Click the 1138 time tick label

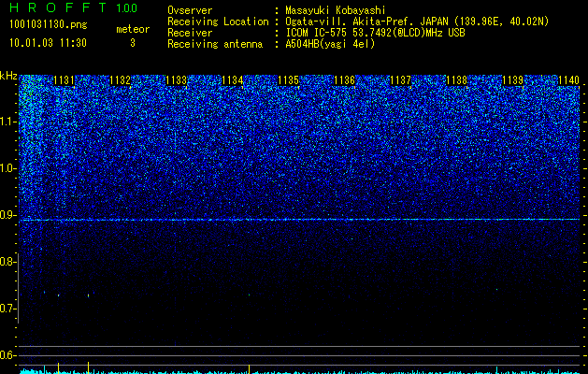tap(457, 80)
